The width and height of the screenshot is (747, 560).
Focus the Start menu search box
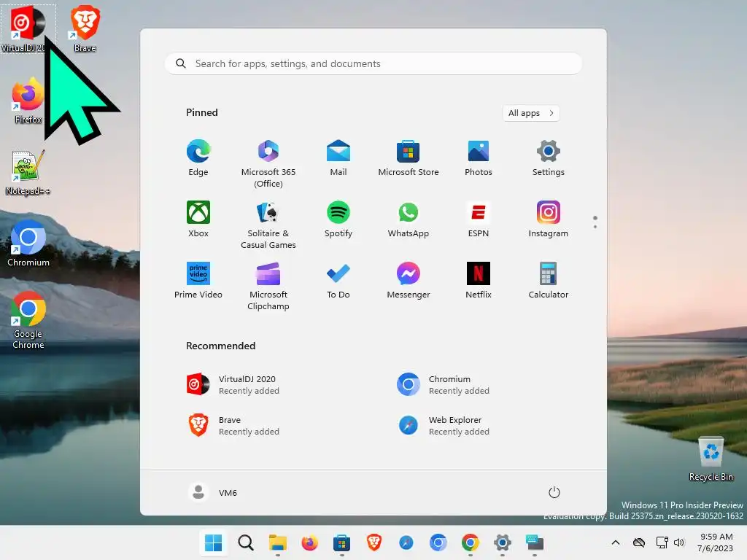pyautogui.click(x=373, y=63)
